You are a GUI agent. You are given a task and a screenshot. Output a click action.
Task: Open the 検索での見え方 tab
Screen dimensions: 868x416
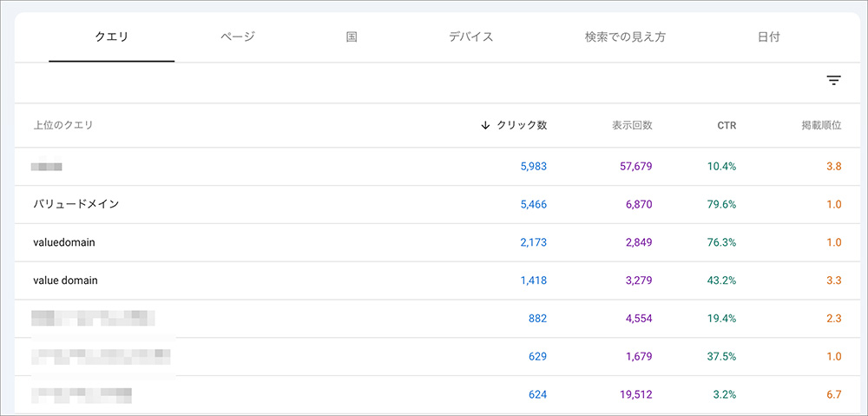[625, 37]
